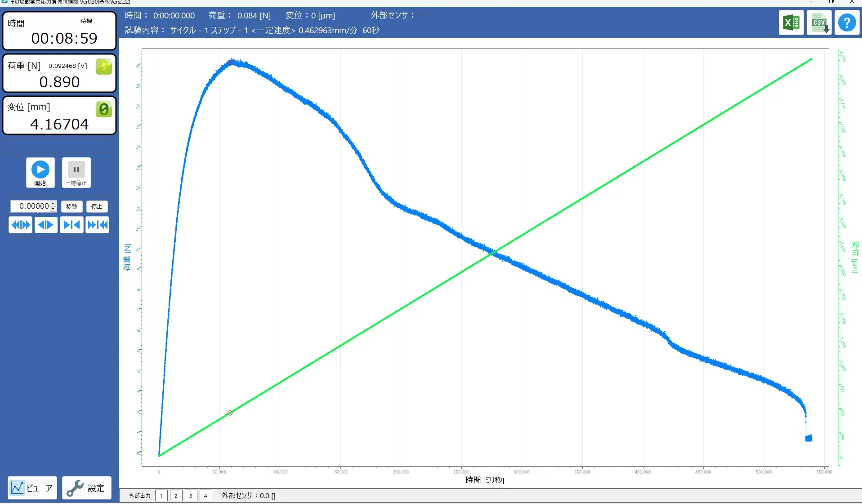The width and height of the screenshot is (862, 504).
Task: Click the displacement value 4.16704
Action: coord(59,124)
